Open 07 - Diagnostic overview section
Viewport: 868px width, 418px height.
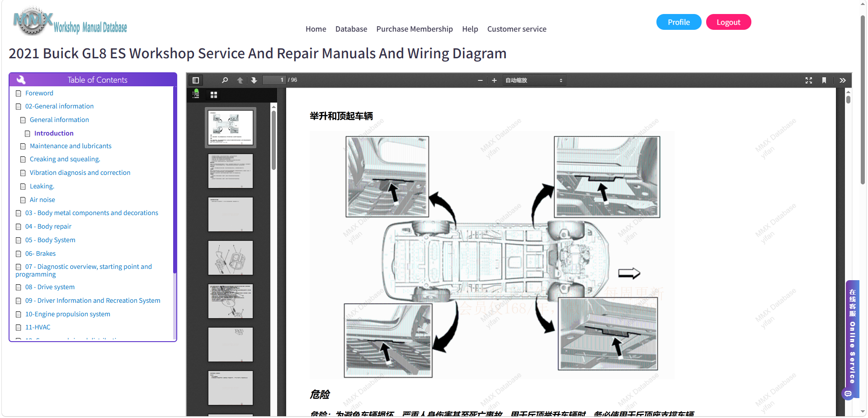point(84,270)
